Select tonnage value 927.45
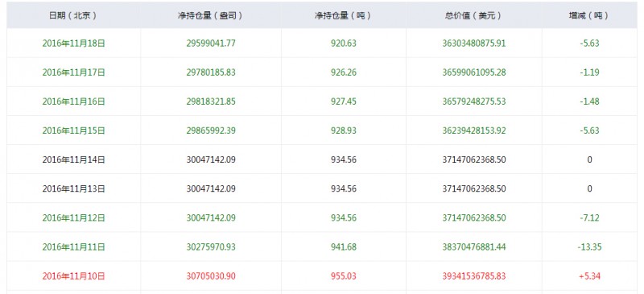The width and height of the screenshot is (644, 294). [x=344, y=101]
